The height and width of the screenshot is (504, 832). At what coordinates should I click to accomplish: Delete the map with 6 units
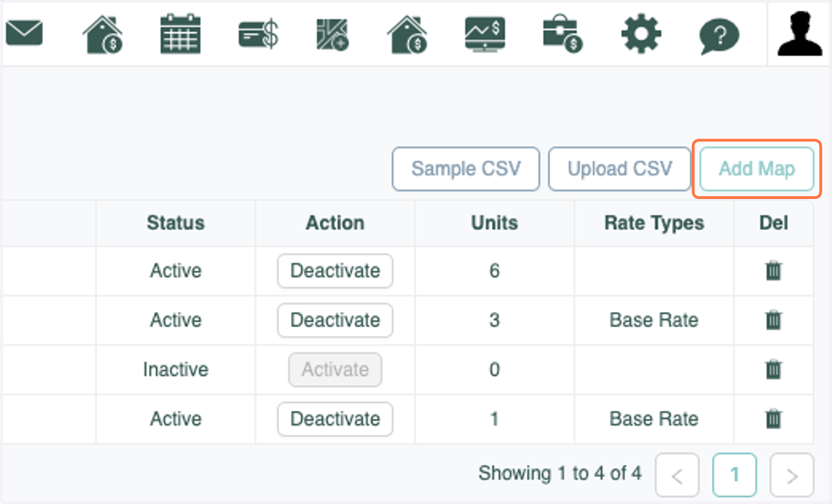pyautogui.click(x=773, y=270)
